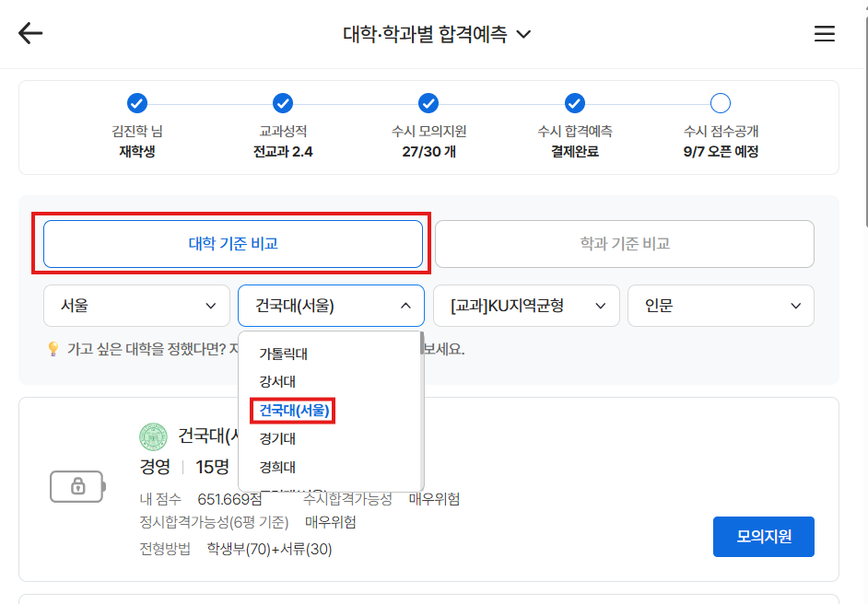
Task: Click the 9/7 오픈 예정 text
Action: (x=721, y=152)
